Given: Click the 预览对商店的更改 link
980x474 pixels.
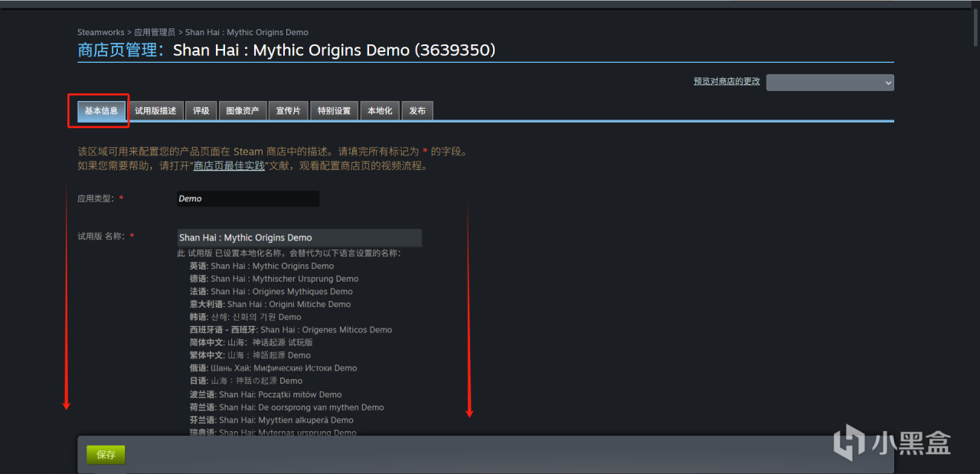Looking at the screenshot, I should [727, 81].
